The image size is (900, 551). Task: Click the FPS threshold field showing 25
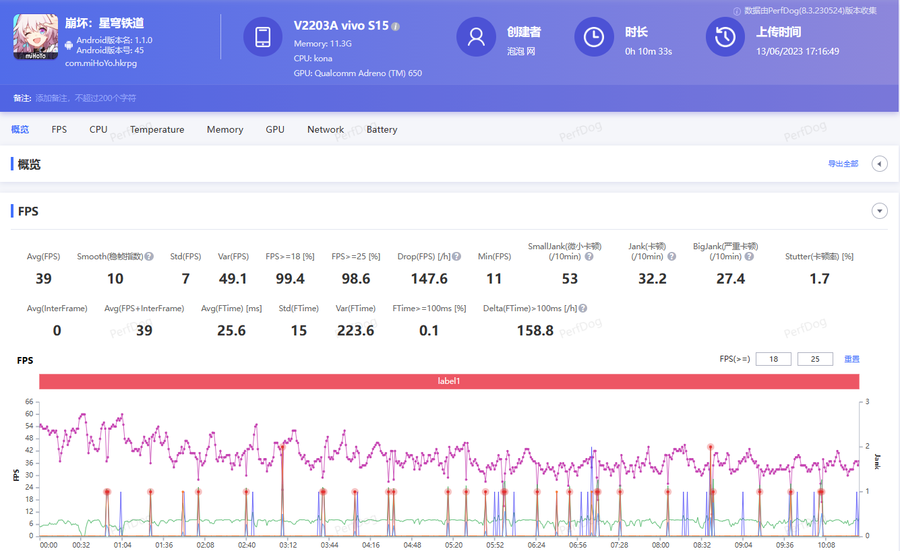[815, 359]
